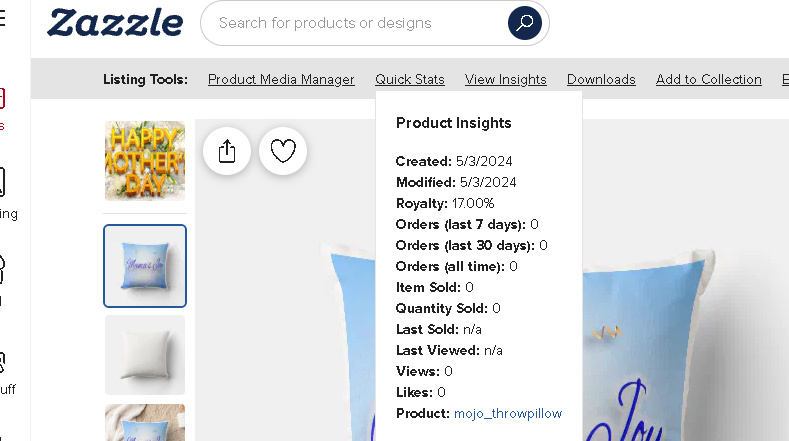
Task: Select the blue pillow thumbnail
Action: (x=145, y=265)
